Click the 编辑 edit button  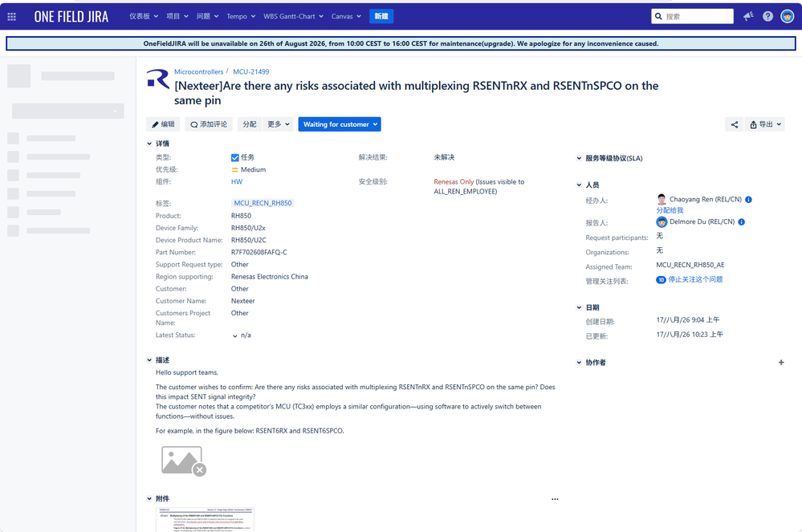point(163,124)
